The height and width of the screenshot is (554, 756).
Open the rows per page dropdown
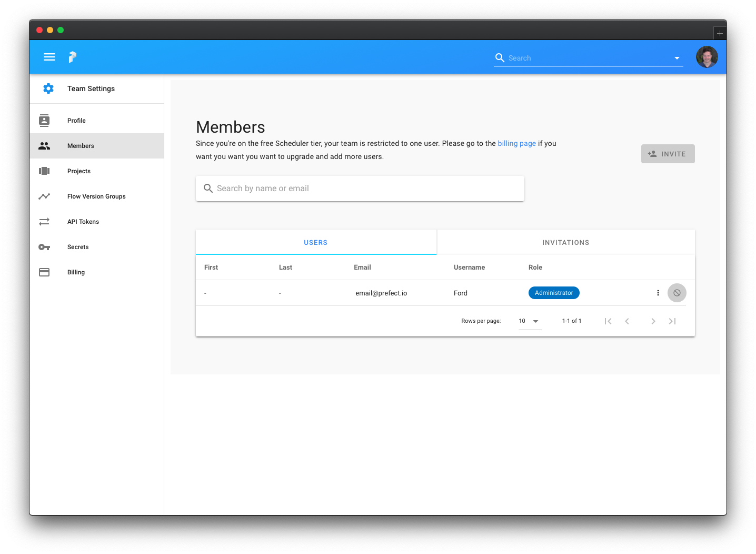click(530, 321)
